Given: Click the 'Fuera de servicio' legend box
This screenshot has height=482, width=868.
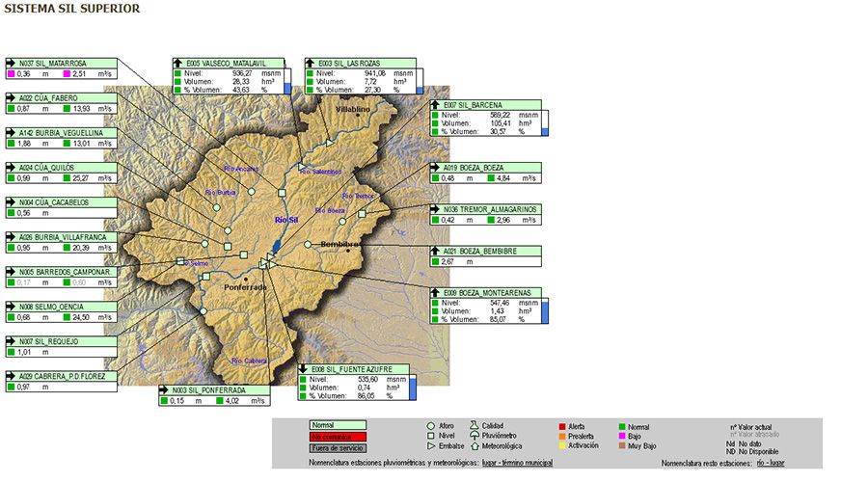Looking at the screenshot, I should click(338, 447).
